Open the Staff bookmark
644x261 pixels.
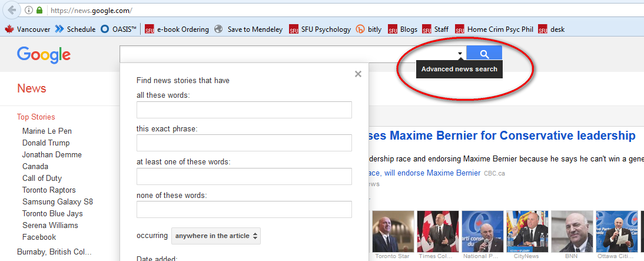coord(436,29)
